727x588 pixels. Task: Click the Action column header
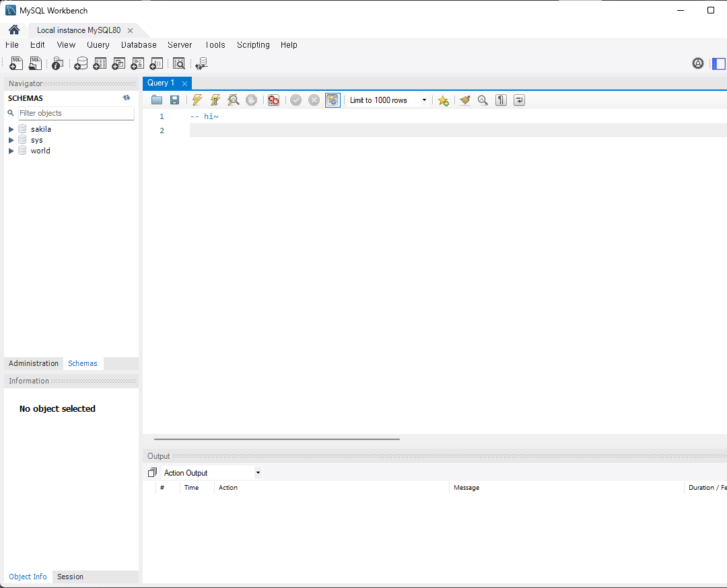pos(228,488)
